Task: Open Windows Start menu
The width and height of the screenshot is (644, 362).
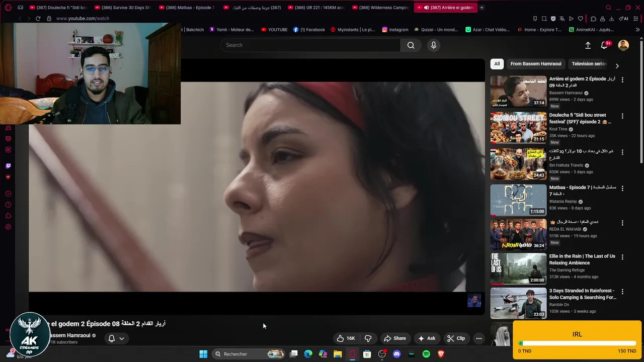Action: point(203,354)
